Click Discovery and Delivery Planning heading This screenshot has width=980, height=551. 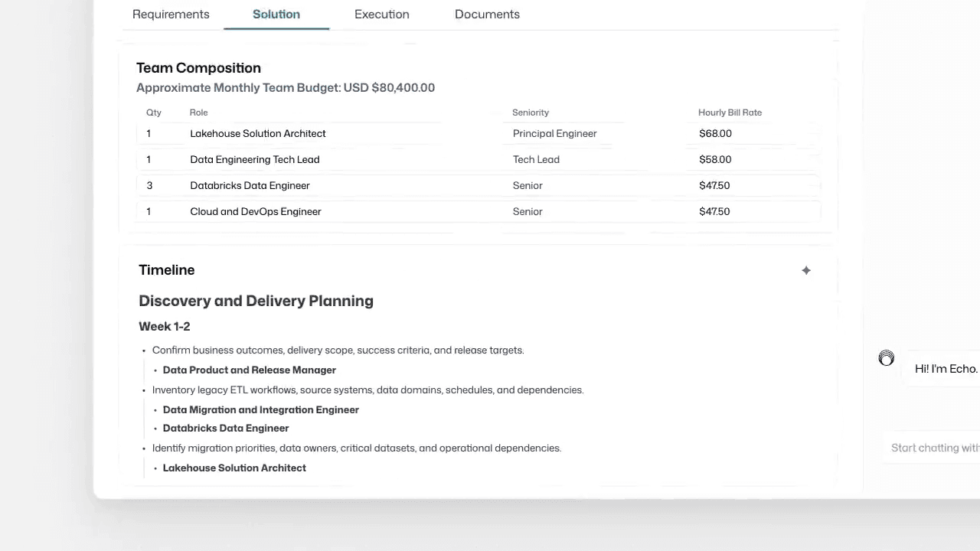click(256, 301)
